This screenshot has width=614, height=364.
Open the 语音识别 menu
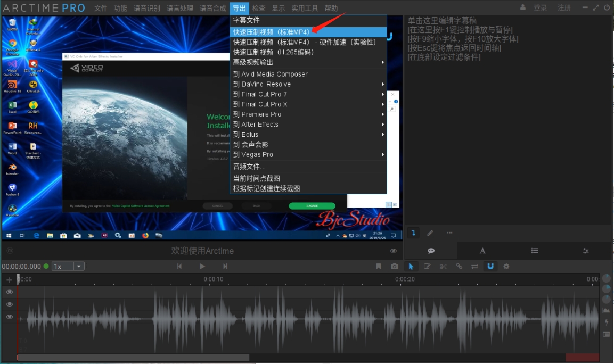pos(146,8)
